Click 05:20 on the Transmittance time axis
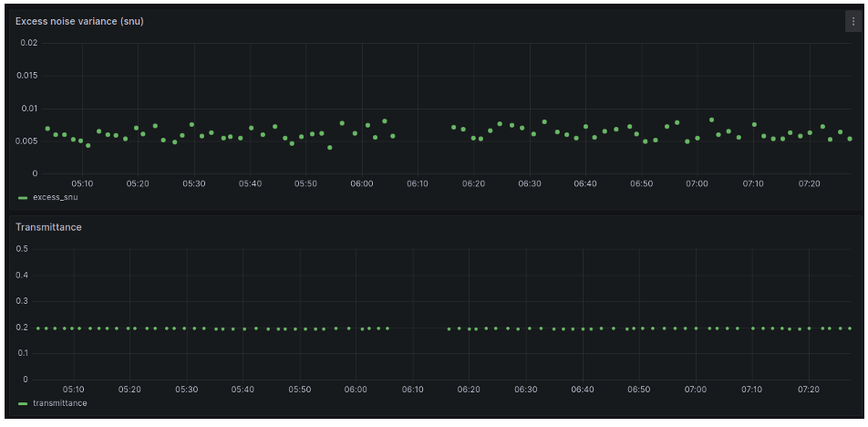 129,390
